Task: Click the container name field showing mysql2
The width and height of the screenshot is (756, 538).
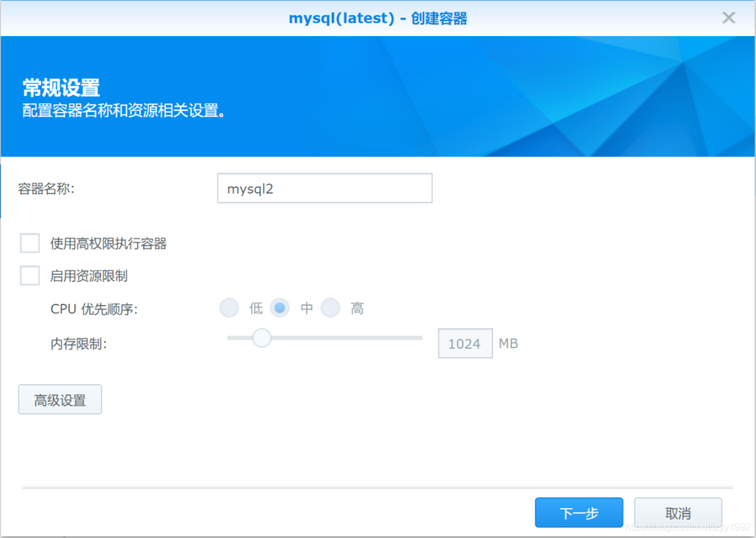Action: coord(324,188)
